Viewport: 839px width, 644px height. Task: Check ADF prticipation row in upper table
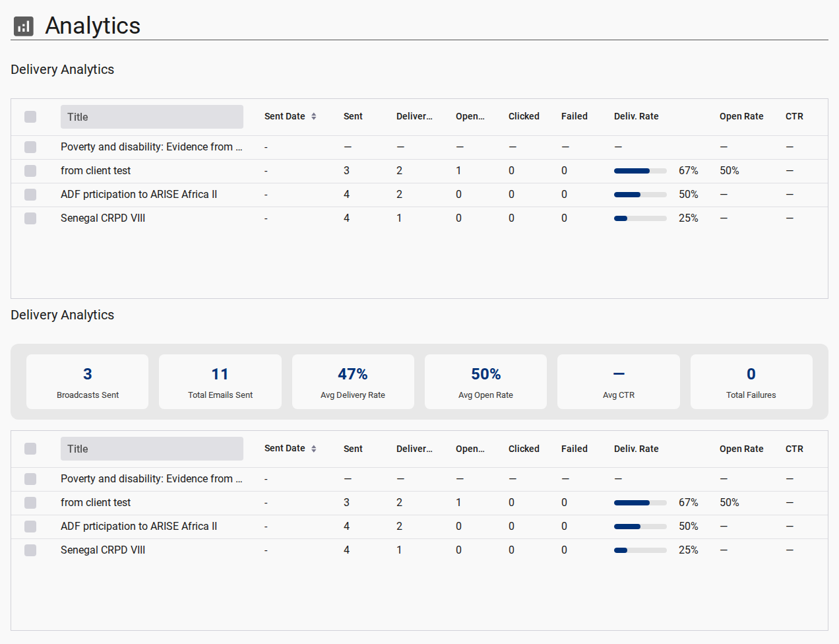pyautogui.click(x=30, y=195)
